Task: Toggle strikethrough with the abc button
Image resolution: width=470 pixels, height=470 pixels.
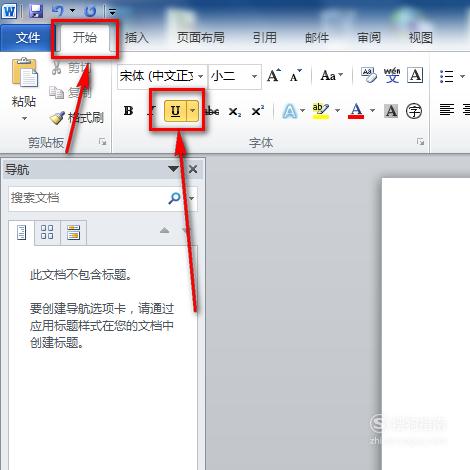Action: coord(212,111)
